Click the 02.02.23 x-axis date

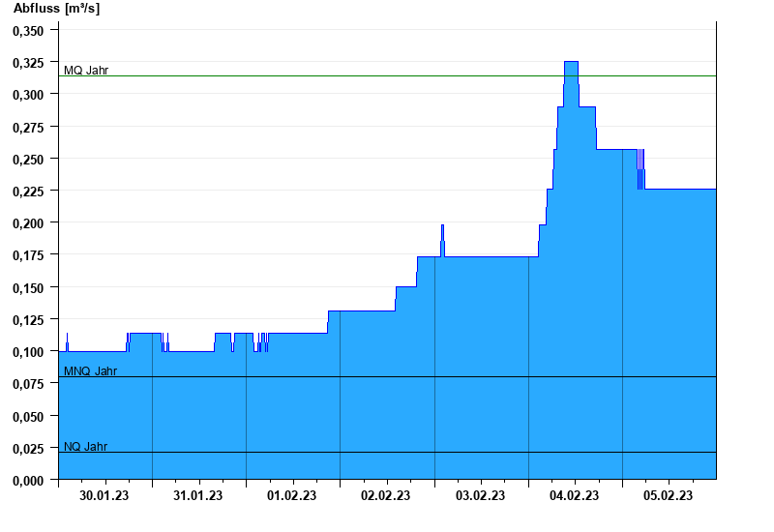pos(386,496)
